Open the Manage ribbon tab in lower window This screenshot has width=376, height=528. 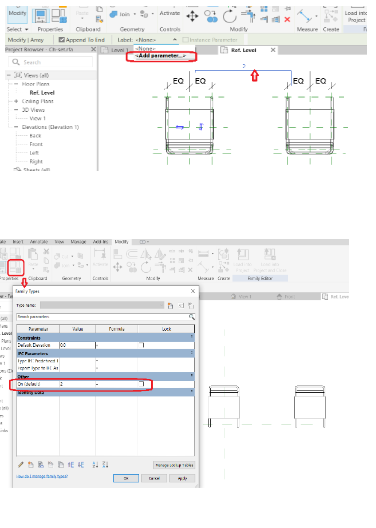point(78,242)
